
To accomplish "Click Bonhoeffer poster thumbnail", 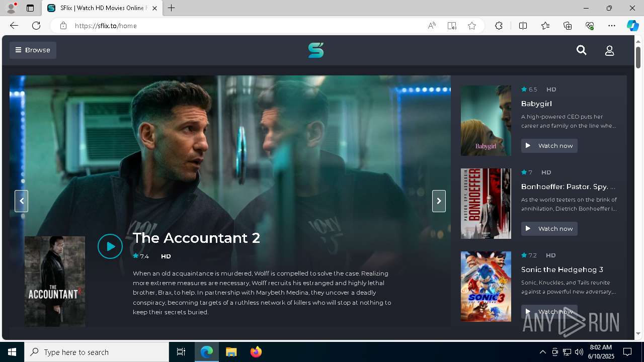I will (x=486, y=204).
